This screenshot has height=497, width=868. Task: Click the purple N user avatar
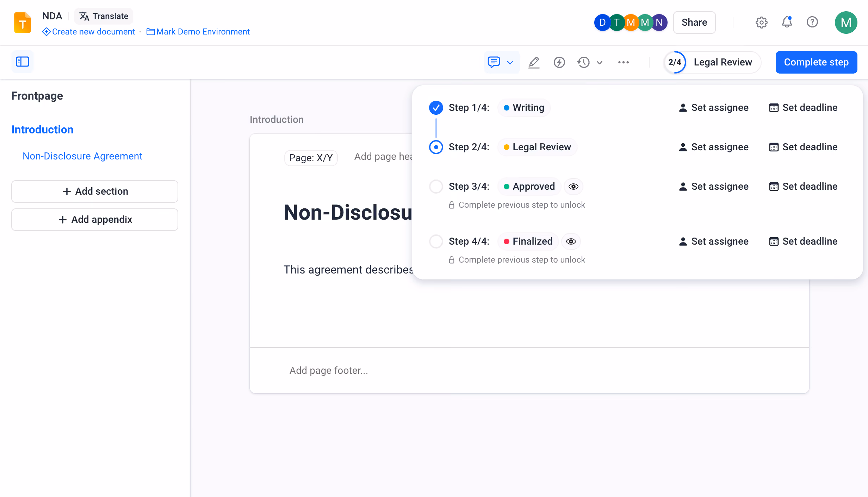pyautogui.click(x=659, y=23)
